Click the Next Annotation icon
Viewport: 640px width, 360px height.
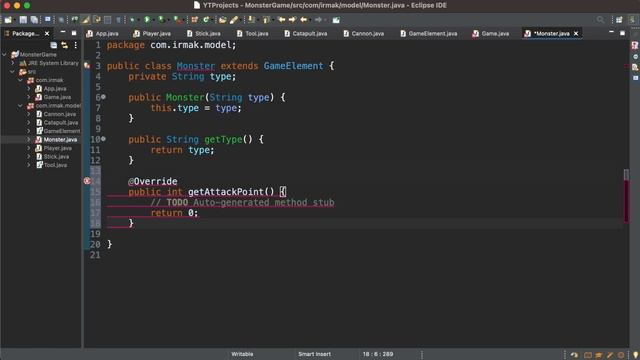coord(251,20)
